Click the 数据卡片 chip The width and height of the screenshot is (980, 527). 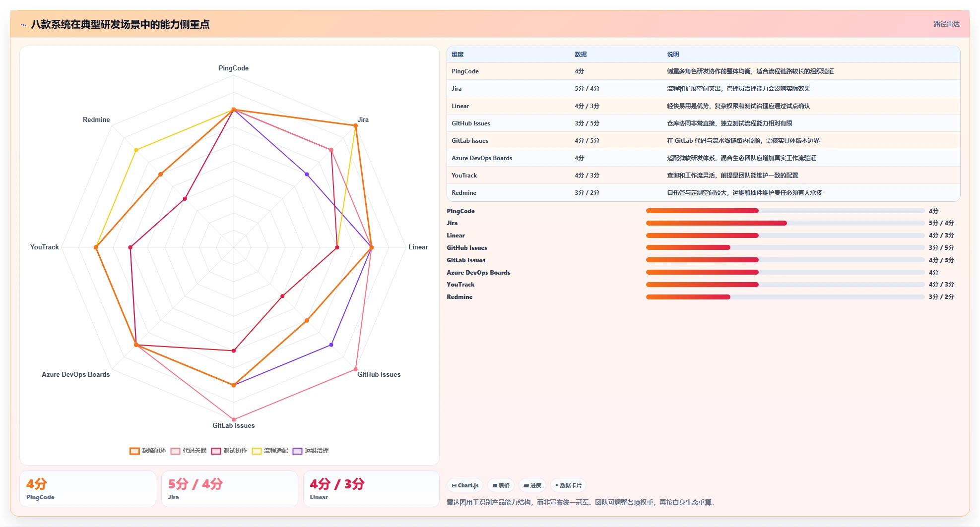[568, 485]
